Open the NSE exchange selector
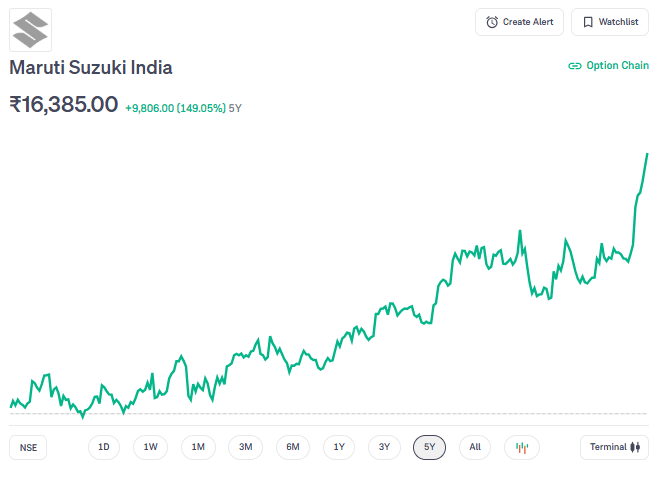Screen dimensions: 665x479 28,447
